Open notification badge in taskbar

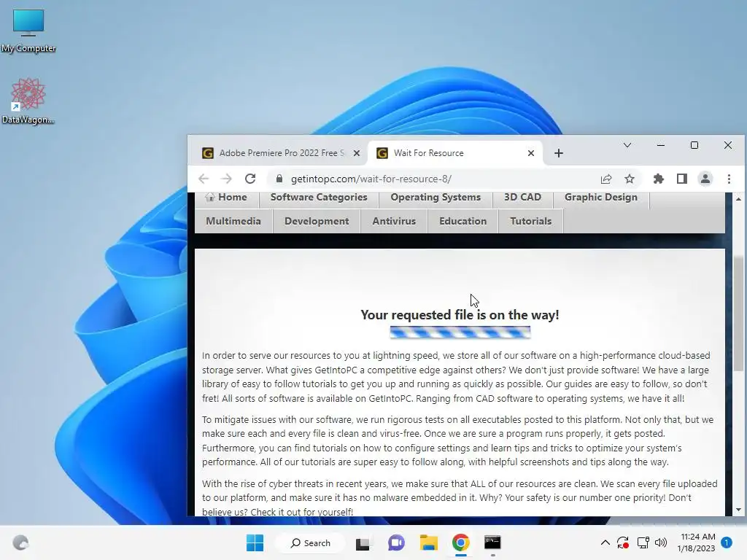pos(727,542)
